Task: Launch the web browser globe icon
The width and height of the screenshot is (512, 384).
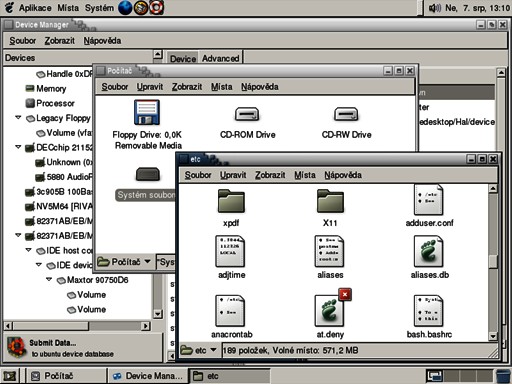Action: pyautogui.click(x=125, y=8)
